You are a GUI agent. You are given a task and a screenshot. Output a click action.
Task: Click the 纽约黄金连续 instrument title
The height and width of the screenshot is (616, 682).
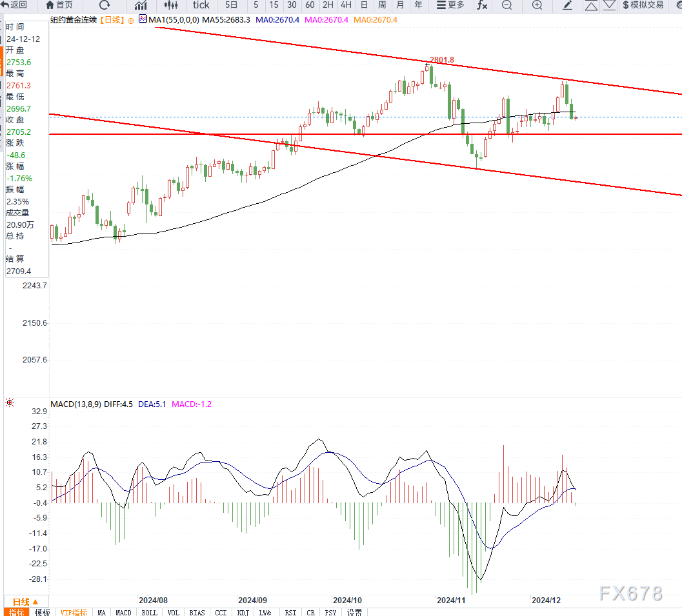click(x=74, y=19)
